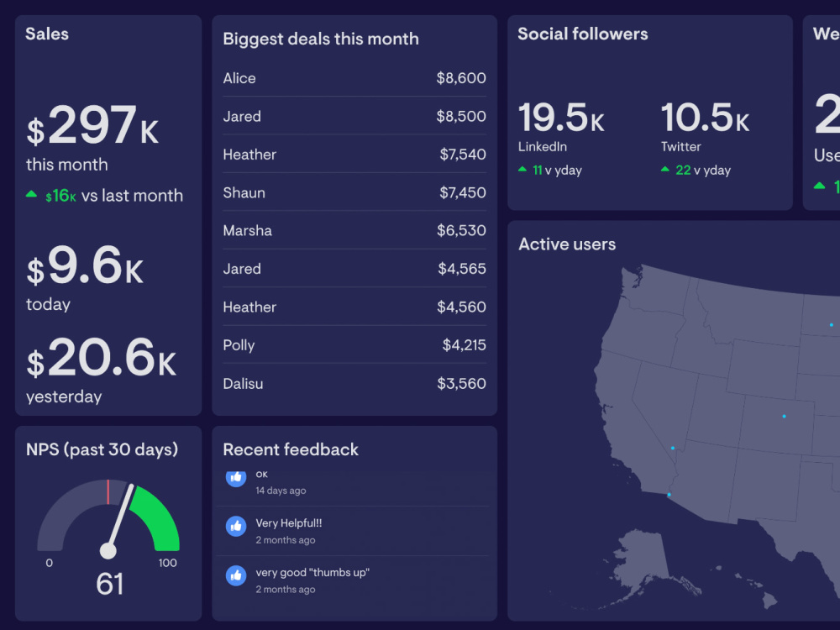Click the green segment of NPS gauge
The image size is (840, 630).
click(x=159, y=517)
